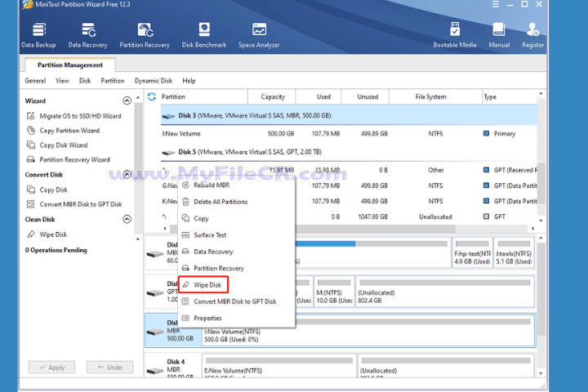588x392 pixels.
Task: Open the General menu
Action: (x=35, y=81)
